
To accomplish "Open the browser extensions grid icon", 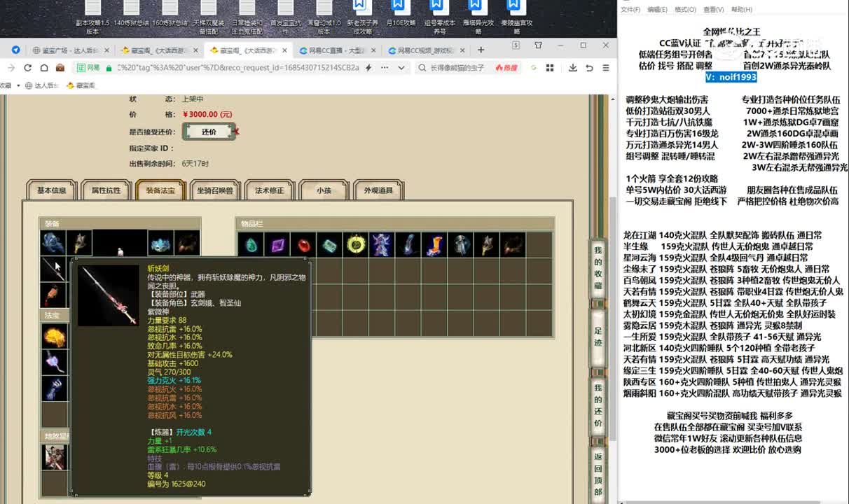I will pos(550,68).
